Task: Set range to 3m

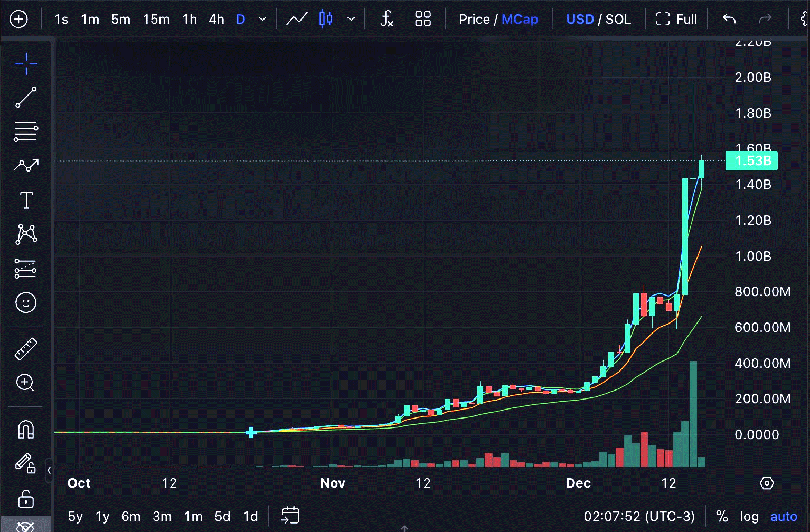Action: coord(162,516)
